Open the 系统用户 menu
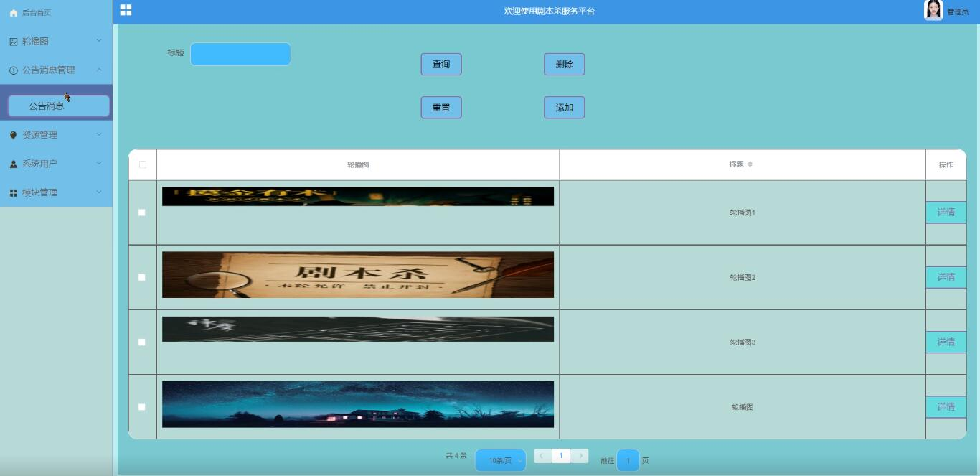 click(x=56, y=164)
